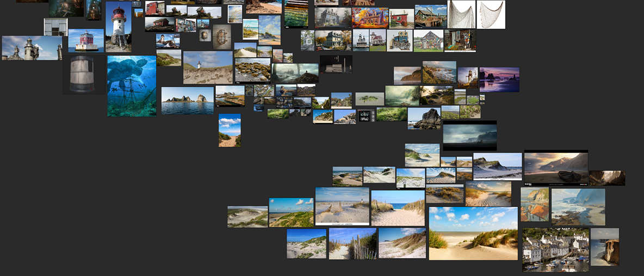Click the colorful painted autumn house artwork
The height and width of the screenshot is (276, 644).
point(370,18)
